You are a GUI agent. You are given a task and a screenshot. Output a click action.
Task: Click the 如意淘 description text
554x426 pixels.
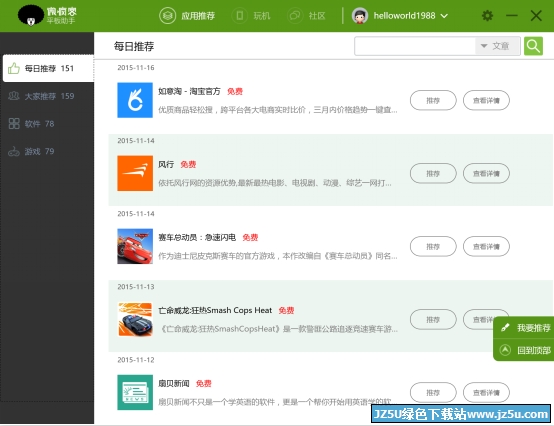tap(278, 110)
